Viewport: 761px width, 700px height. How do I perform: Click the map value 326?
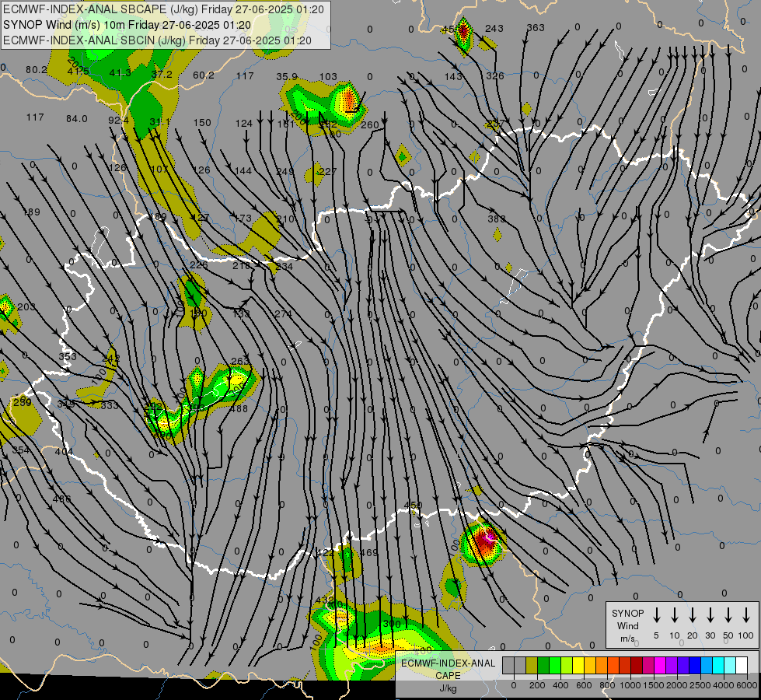(x=495, y=75)
